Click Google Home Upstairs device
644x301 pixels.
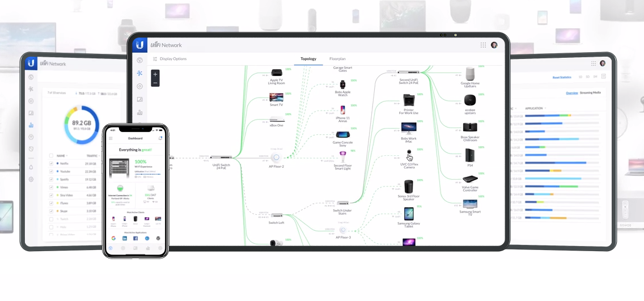(x=470, y=77)
